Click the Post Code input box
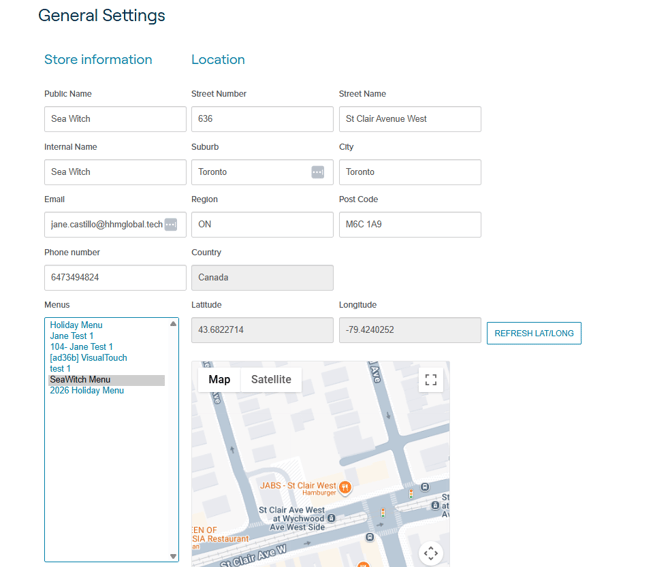 410,225
